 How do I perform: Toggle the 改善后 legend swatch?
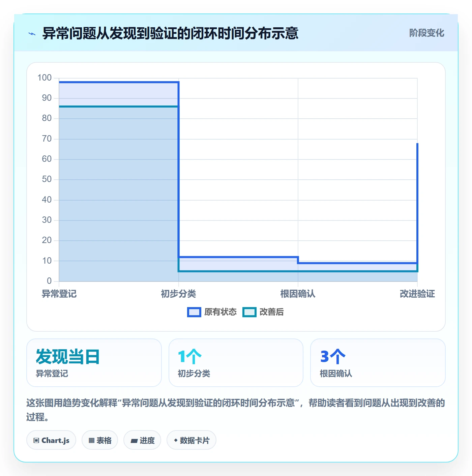(x=249, y=312)
